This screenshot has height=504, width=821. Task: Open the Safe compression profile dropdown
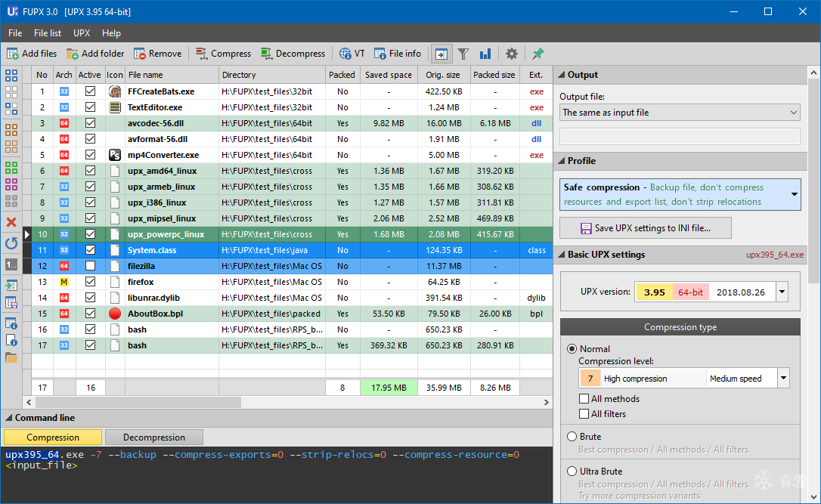(680, 195)
